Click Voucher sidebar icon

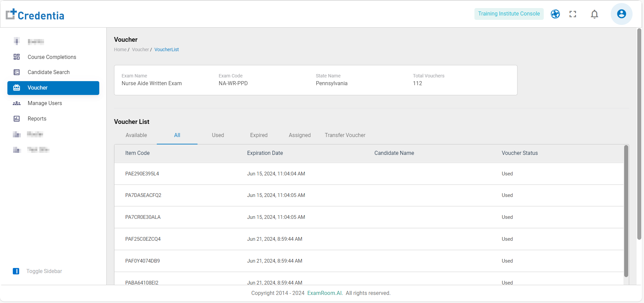(x=16, y=88)
